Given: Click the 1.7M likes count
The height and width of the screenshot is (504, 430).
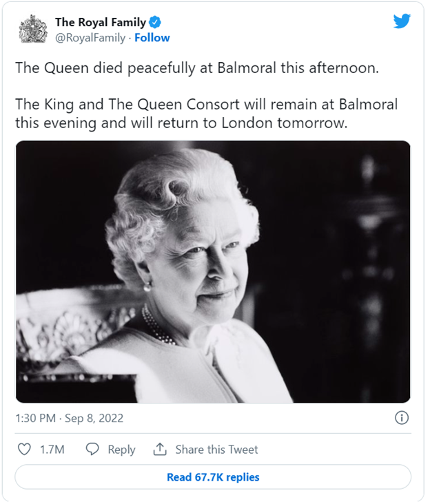Looking at the screenshot, I should (52, 450).
